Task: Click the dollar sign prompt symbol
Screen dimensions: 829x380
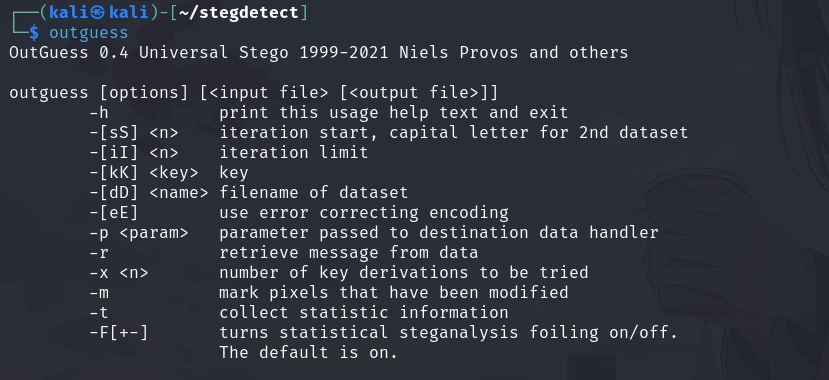Action: tap(34, 33)
